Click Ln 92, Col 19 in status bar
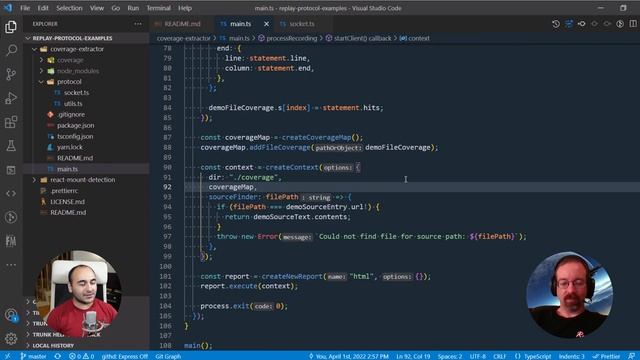The height and width of the screenshot is (360, 640). [413, 356]
